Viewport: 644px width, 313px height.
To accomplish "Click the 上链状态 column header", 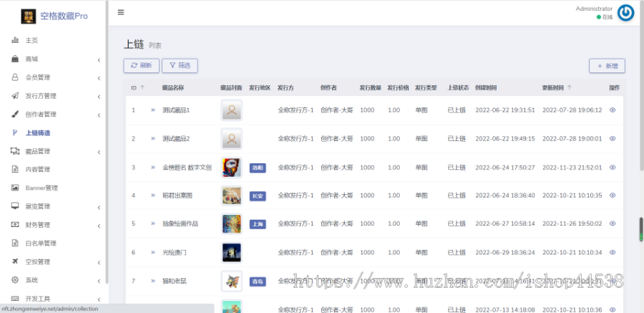I will pyautogui.click(x=458, y=87).
